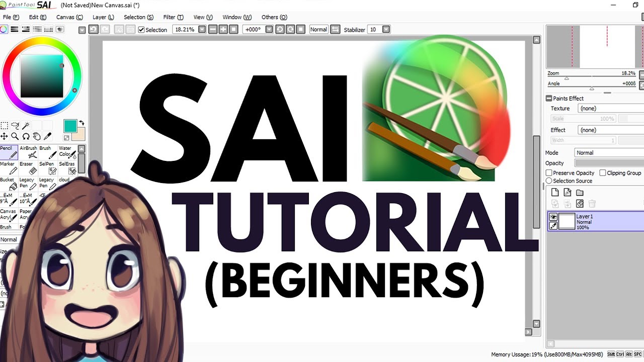Clear the selected layer contents
Screen dimensions: 644x362
(580, 204)
